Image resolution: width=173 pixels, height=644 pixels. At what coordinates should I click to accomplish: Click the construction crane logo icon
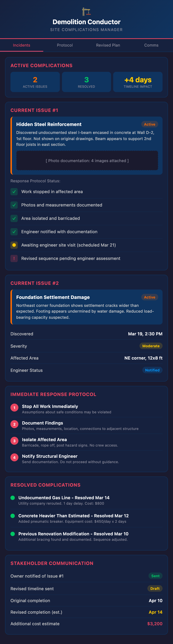coord(86,11)
